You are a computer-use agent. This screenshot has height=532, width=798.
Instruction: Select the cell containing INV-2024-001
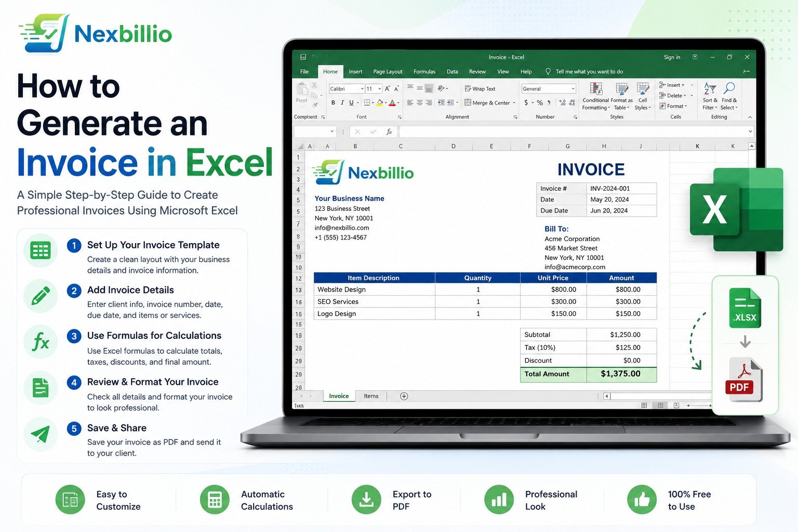621,189
